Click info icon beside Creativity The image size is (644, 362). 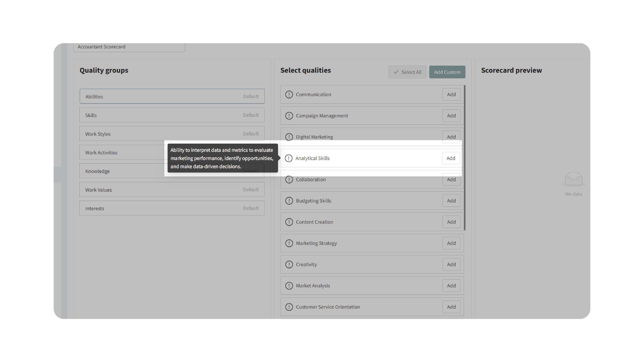pyautogui.click(x=289, y=264)
